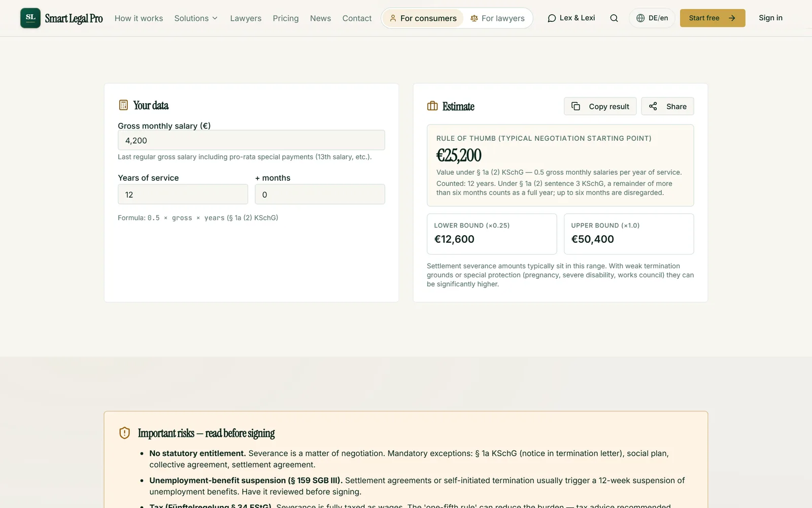Image resolution: width=812 pixels, height=508 pixels.
Task: Switch to the For lawyers view
Action: pos(497,18)
